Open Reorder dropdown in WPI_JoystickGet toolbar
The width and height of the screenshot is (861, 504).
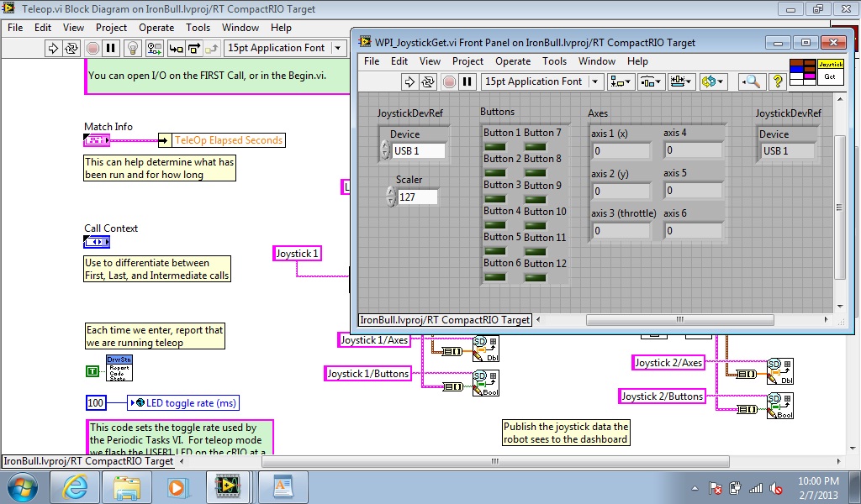(713, 81)
